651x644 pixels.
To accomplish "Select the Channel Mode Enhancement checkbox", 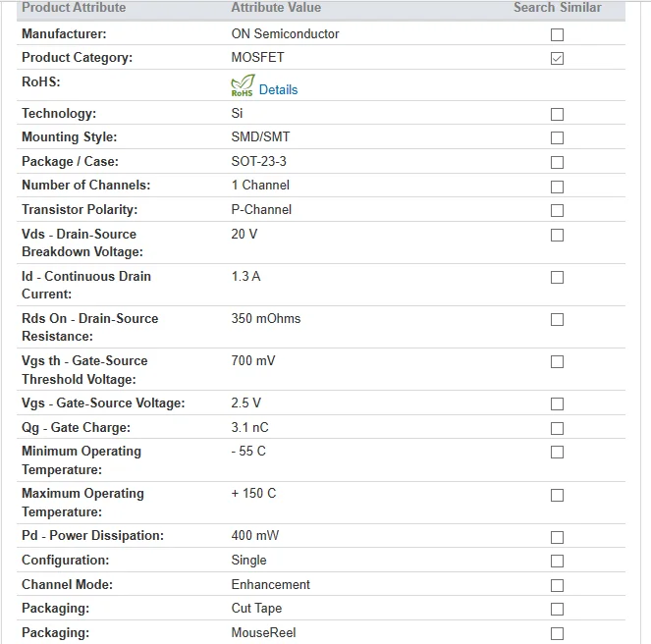I will [x=557, y=585].
